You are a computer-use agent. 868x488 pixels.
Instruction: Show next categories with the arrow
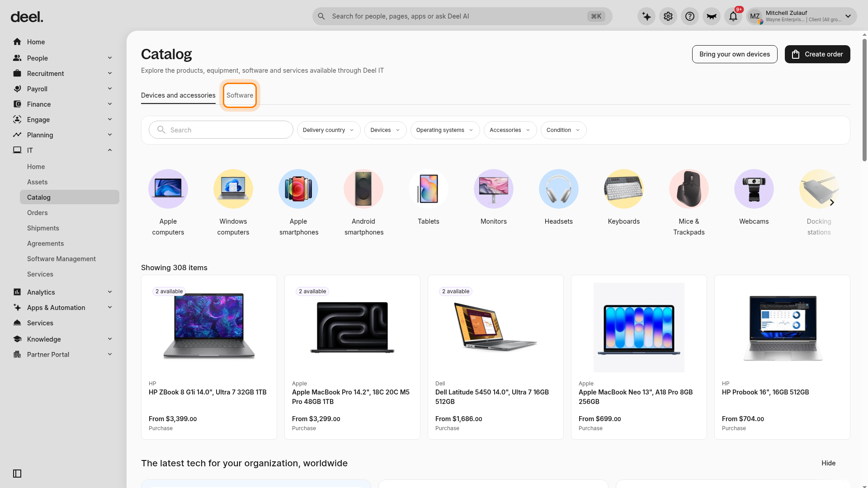point(832,202)
